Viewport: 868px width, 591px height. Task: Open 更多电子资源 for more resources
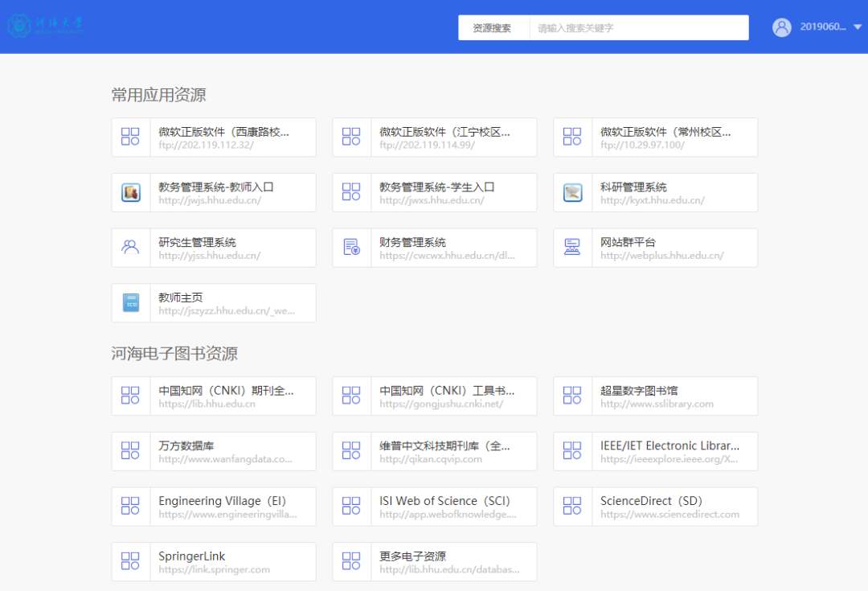[434, 561]
